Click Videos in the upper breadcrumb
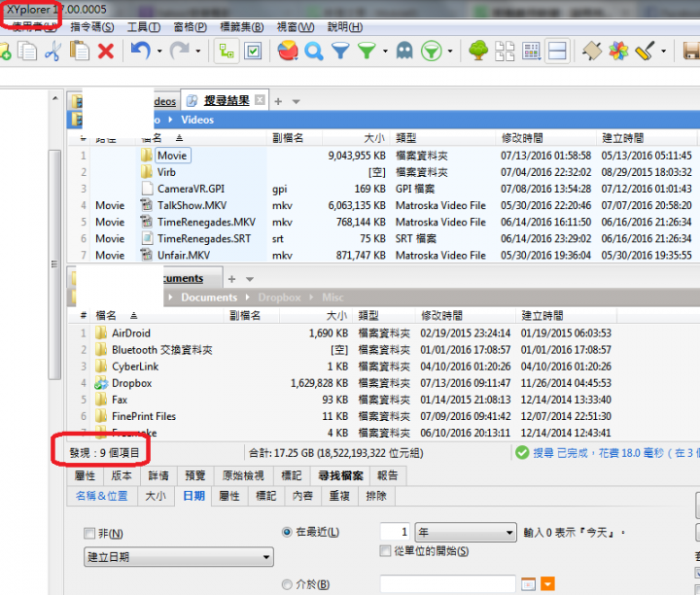The width and height of the screenshot is (700, 595). [x=196, y=120]
